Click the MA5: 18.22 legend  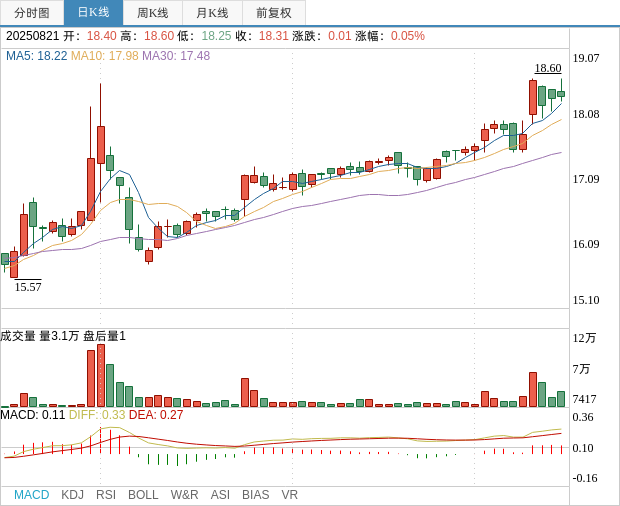[x=37, y=56]
